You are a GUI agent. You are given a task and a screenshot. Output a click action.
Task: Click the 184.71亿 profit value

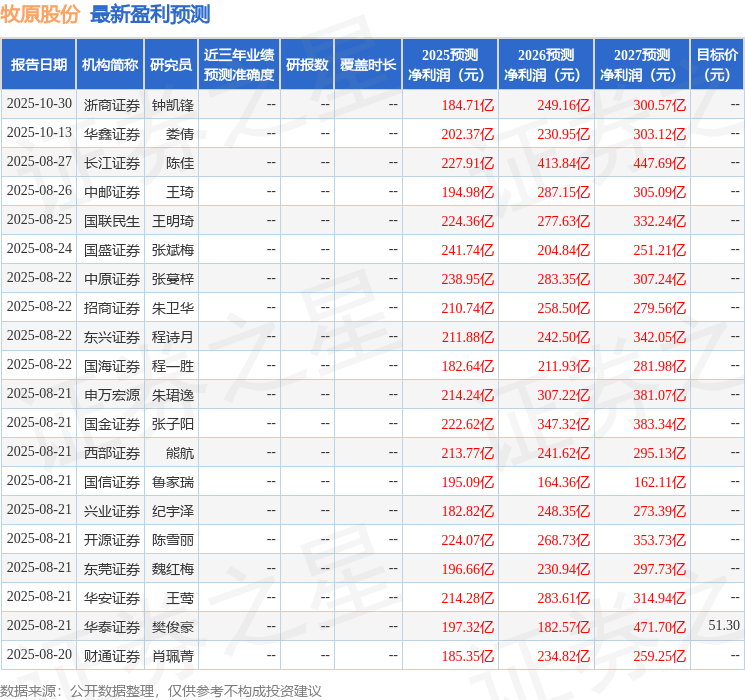tap(468, 105)
